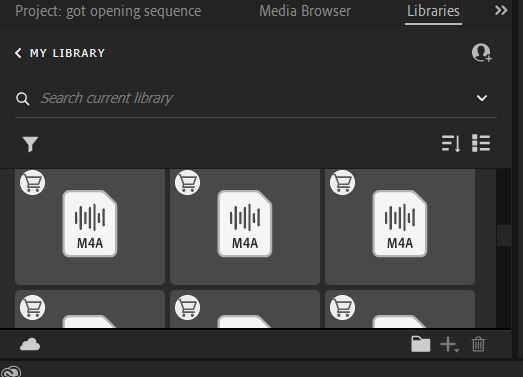Screen dimensions: 523x377
Task: Select the first M4A audio thumbnail
Action: 90,227
